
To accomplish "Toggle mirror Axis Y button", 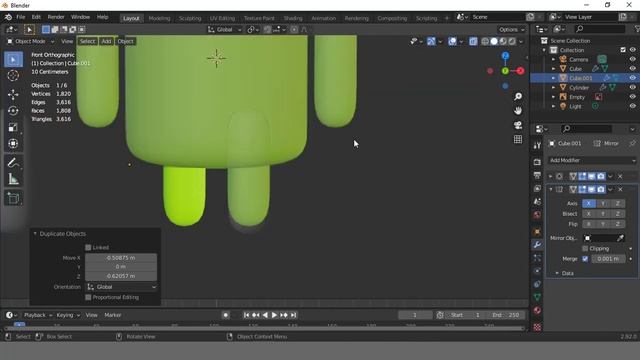I will coord(603,203).
